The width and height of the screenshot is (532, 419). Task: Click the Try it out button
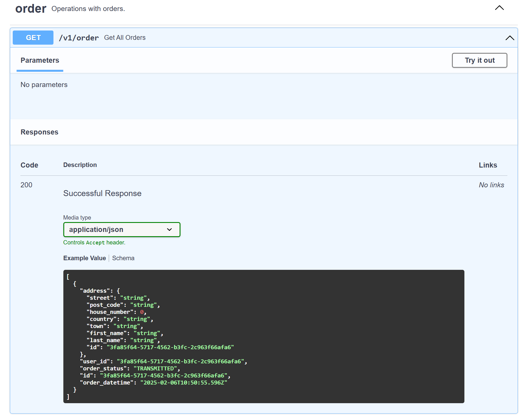point(479,60)
